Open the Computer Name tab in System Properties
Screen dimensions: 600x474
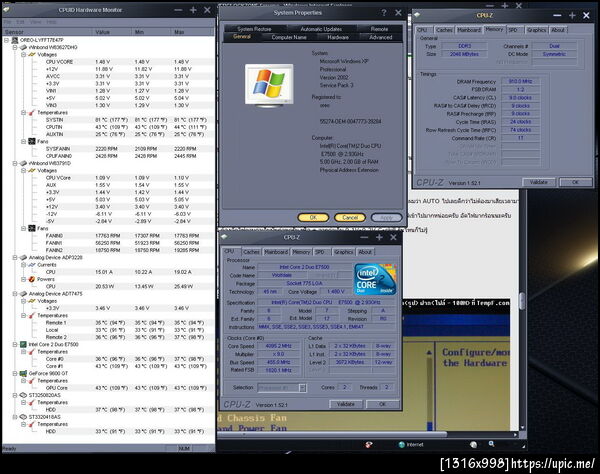[x=289, y=37]
